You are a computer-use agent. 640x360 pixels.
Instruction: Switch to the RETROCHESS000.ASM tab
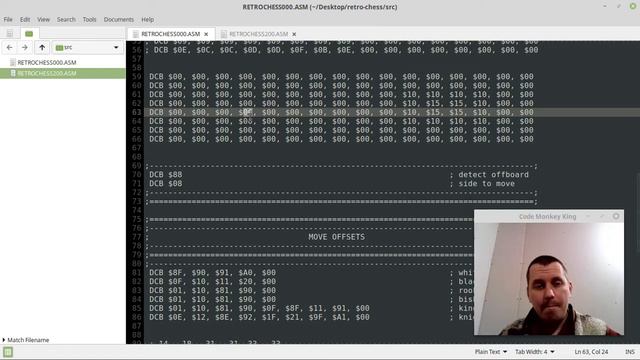coord(171,34)
